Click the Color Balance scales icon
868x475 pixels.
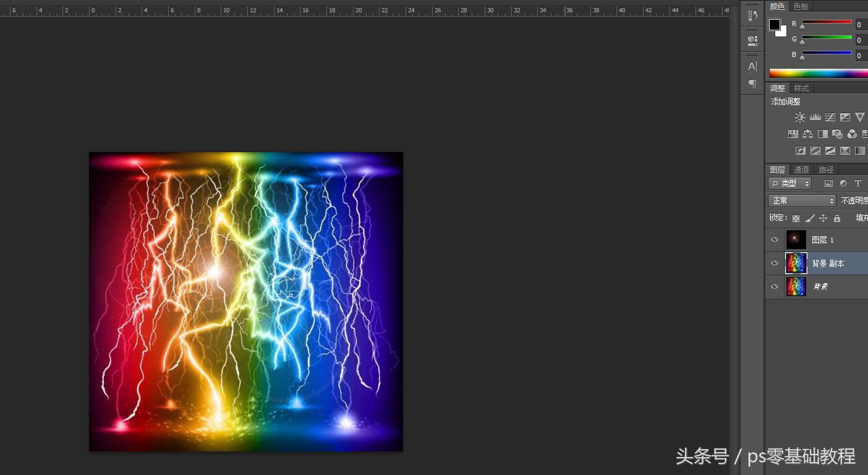(x=807, y=134)
